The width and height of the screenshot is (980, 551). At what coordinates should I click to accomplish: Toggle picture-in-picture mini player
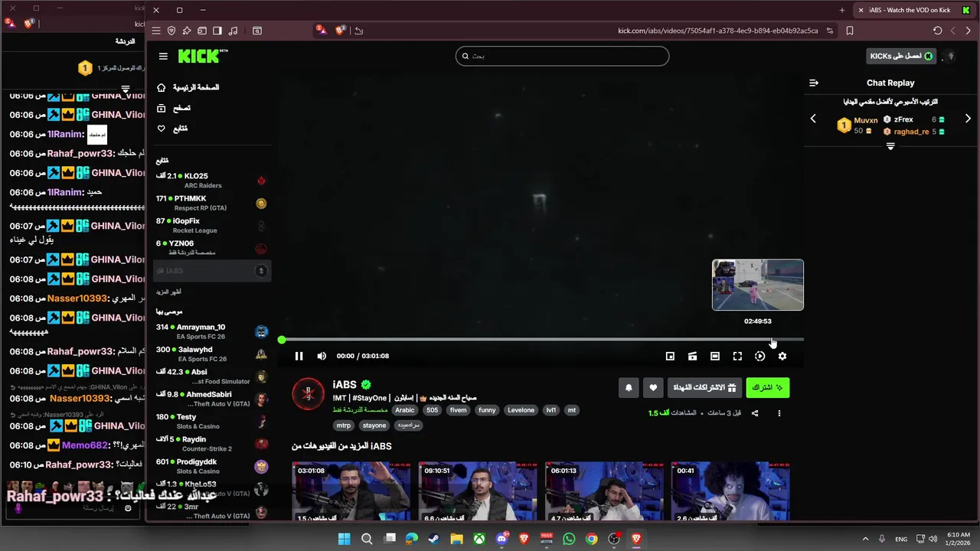[x=670, y=356]
